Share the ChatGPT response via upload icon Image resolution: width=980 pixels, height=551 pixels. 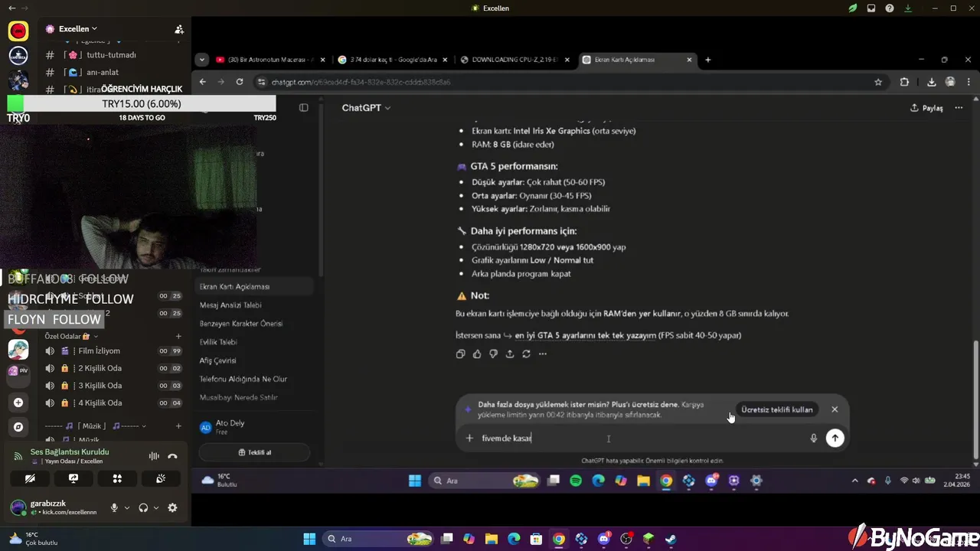(510, 354)
